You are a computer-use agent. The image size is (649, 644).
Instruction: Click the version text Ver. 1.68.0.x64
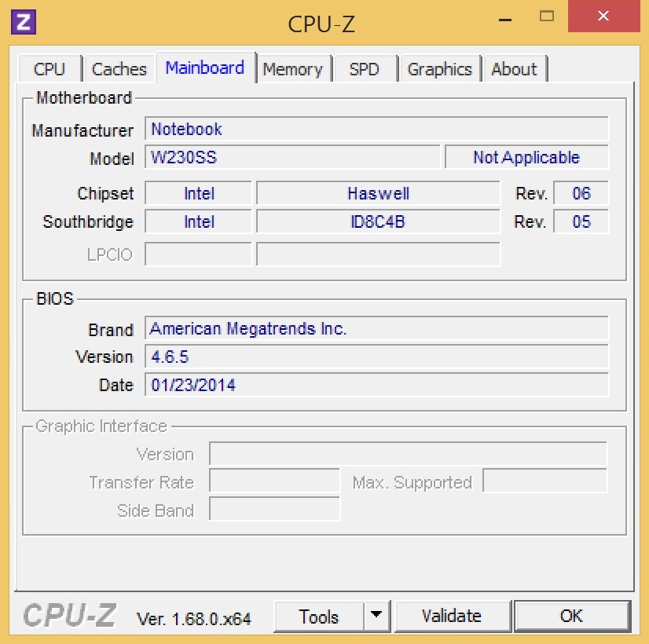click(x=194, y=619)
